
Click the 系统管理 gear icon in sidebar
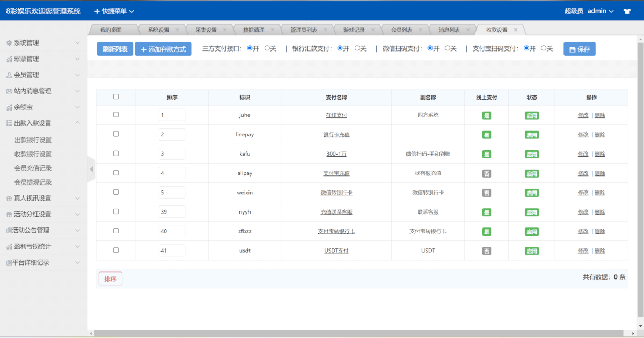pos(9,43)
